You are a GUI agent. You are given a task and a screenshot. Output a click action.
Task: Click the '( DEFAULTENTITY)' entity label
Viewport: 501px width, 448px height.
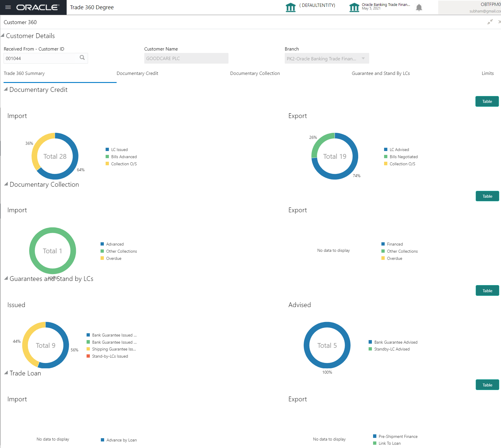coord(317,5)
